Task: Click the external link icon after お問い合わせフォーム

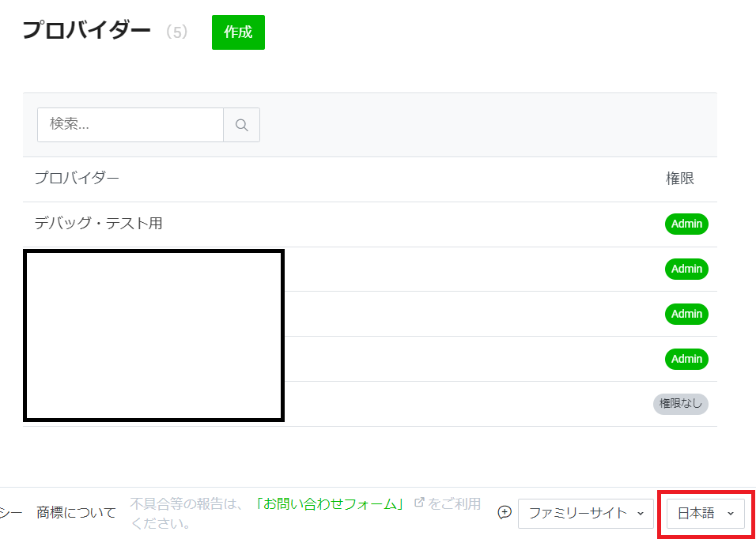Action: click(419, 502)
